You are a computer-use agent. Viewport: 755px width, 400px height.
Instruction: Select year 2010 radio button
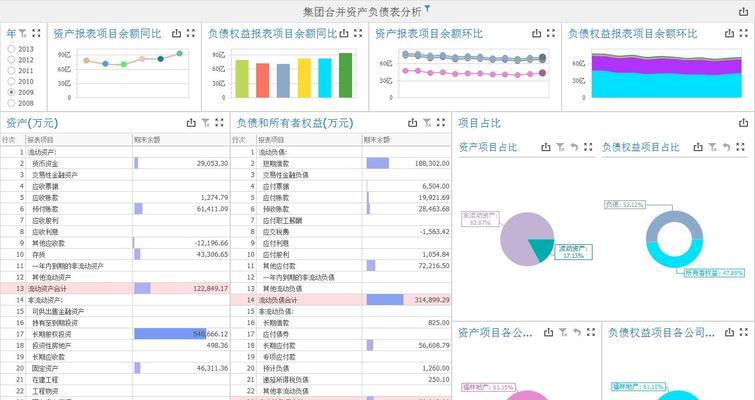(11, 81)
